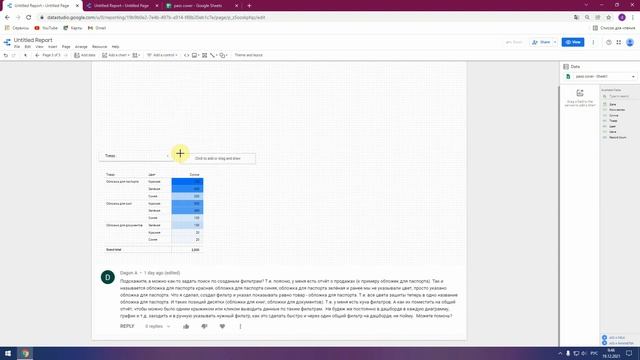Open the Windows Start menu
This screenshot has width=640, height=360.
[8, 353]
